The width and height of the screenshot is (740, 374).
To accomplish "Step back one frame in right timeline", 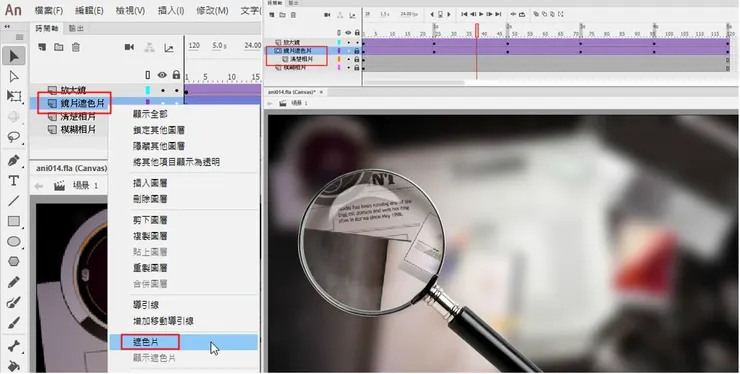I will pyautogui.click(x=473, y=14).
